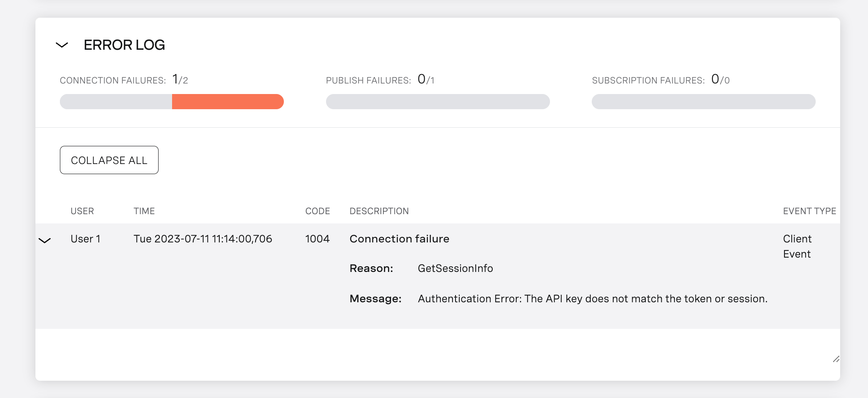The height and width of the screenshot is (398, 868).
Task: Click the PUBLISH FAILURES progress bar
Action: click(x=438, y=102)
